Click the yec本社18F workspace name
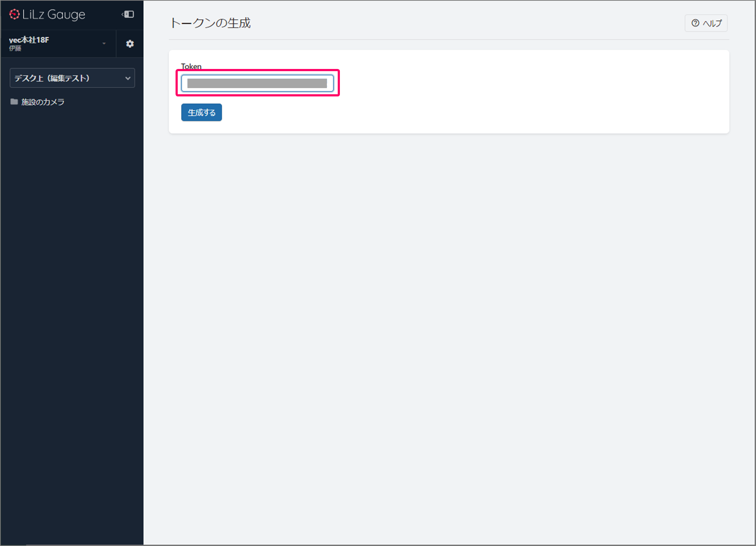756x546 pixels. click(29, 40)
